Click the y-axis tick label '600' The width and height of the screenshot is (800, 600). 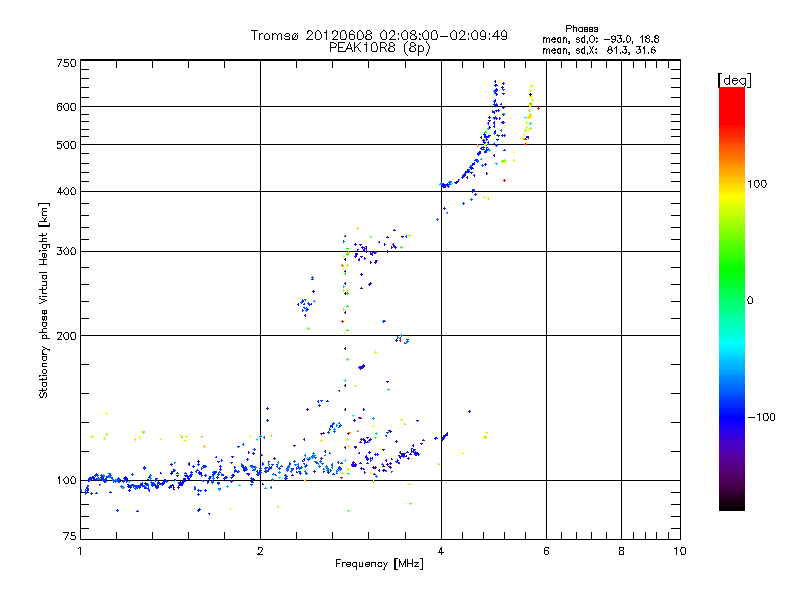click(x=66, y=107)
